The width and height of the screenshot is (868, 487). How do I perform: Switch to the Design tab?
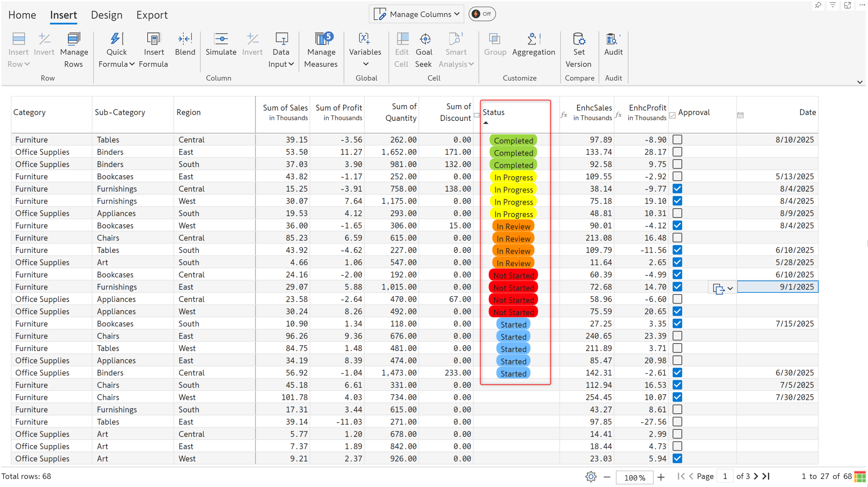pyautogui.click(x=106, y=15)
